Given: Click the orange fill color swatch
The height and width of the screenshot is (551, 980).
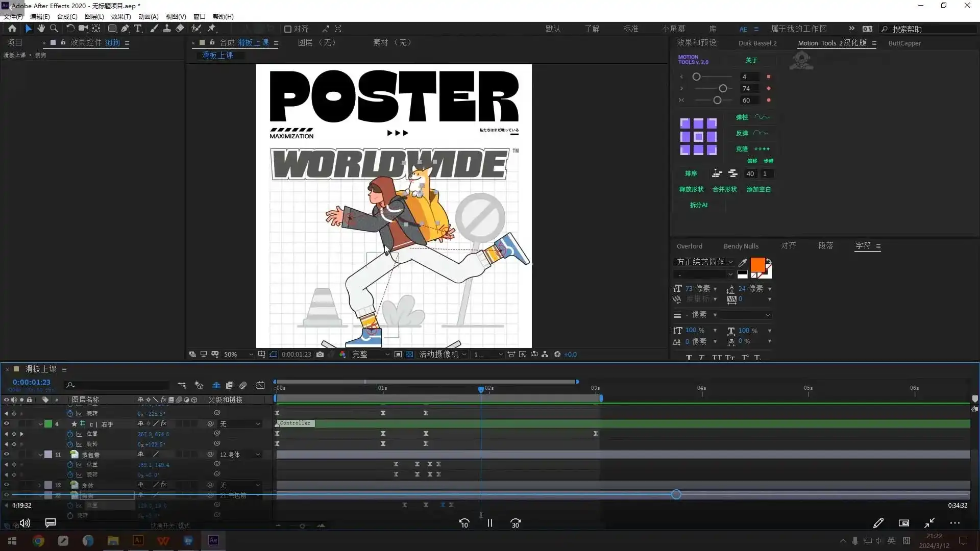Looking at the screenshot, I should [x=757, y=264].
